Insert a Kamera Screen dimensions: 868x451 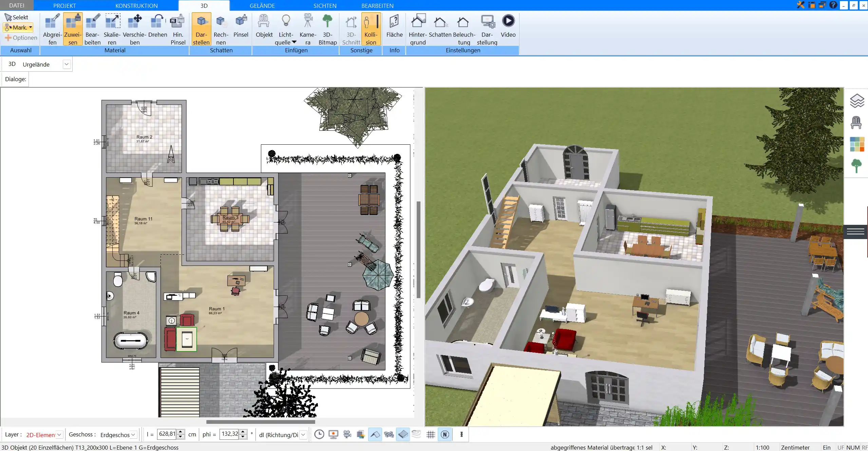click(x=308, y=29)
